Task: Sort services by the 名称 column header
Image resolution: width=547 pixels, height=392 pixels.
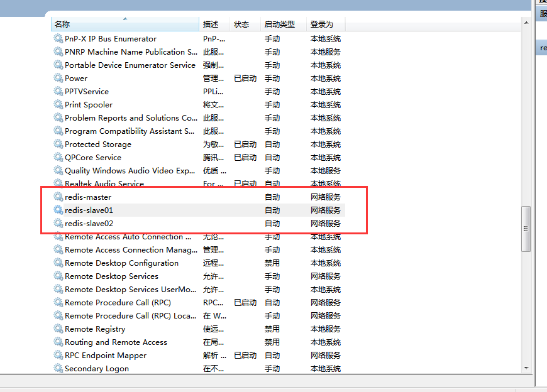Action: [x=125, y=24]
